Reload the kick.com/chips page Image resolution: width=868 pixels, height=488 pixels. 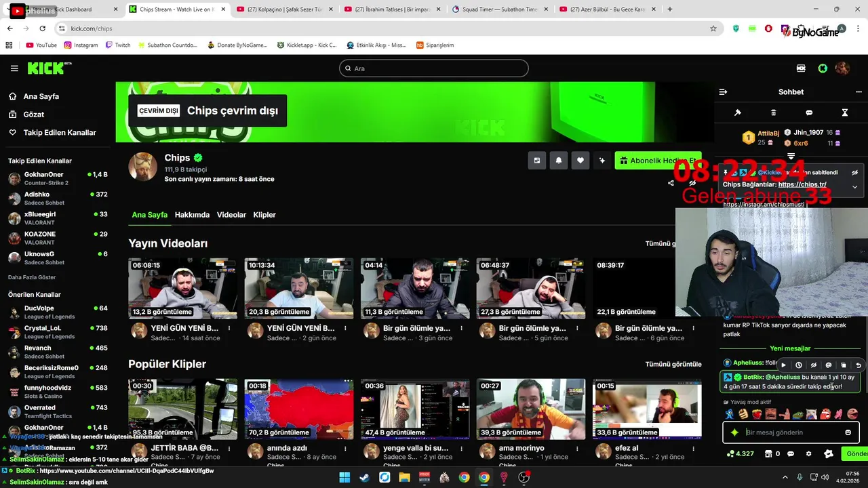click(42, 28)
